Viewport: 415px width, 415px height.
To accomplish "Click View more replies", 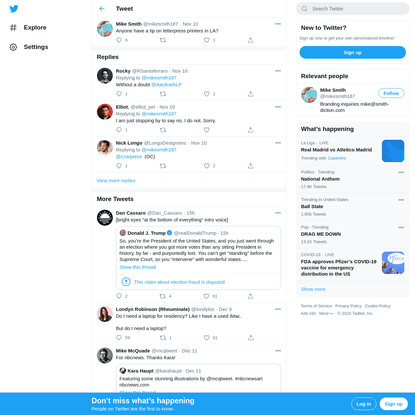I will [116, 181].
